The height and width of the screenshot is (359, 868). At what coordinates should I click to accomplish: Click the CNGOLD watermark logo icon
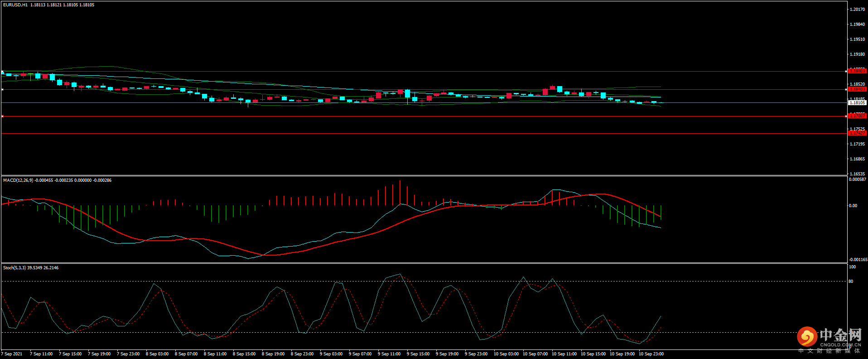(807, 337)
